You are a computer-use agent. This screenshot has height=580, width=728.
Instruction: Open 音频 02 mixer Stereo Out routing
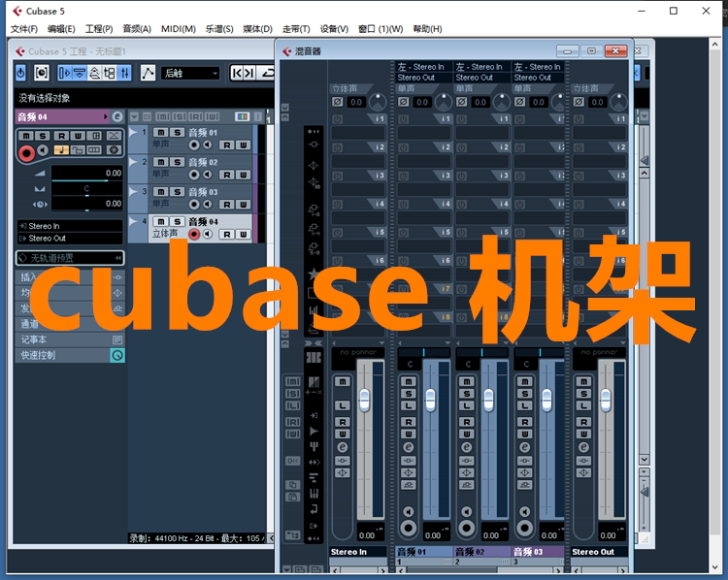(481, 78)
